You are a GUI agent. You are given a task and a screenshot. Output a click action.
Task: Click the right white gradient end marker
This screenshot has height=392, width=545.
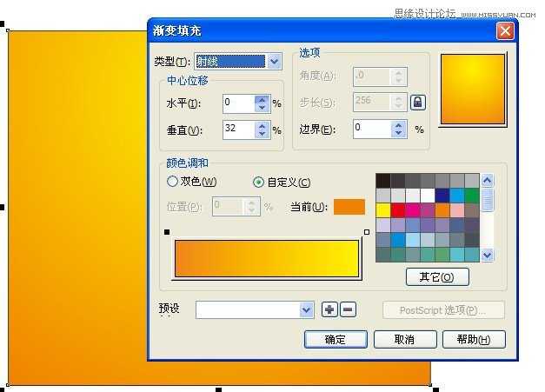367,232
